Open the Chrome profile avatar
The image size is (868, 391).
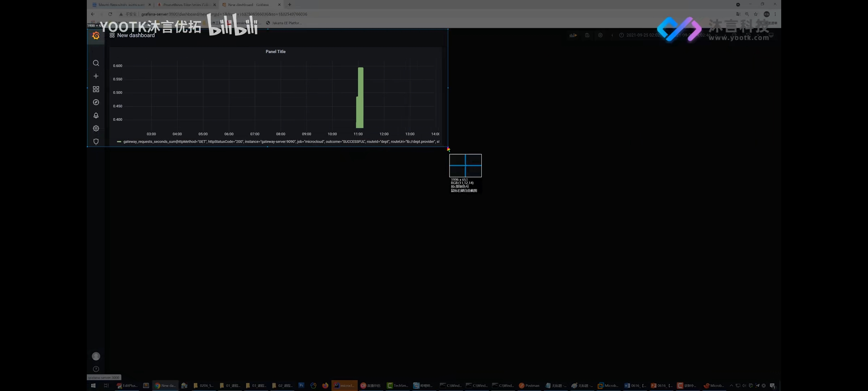click(x=766, y=14)
